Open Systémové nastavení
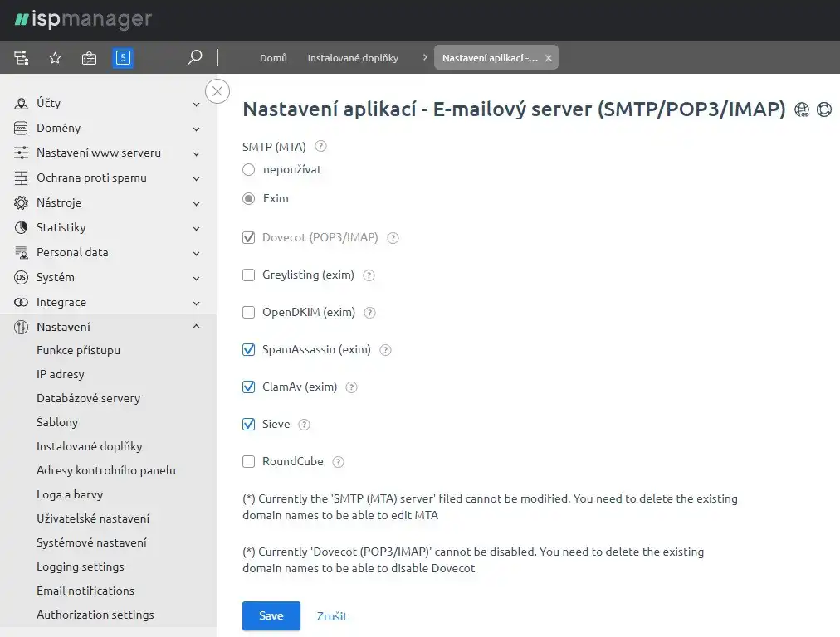 point(91,542)
